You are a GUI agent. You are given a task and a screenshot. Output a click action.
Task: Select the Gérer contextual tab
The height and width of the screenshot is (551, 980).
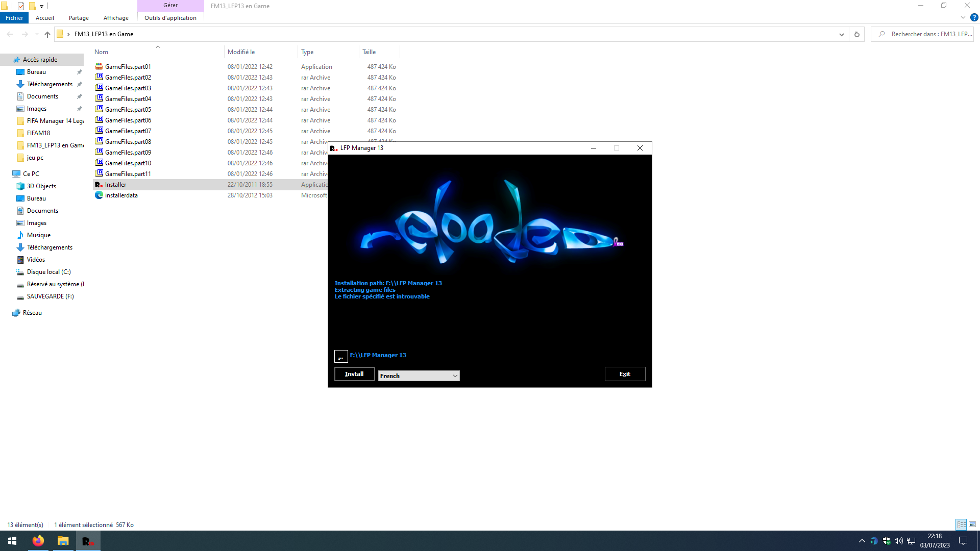click(170, 5)
